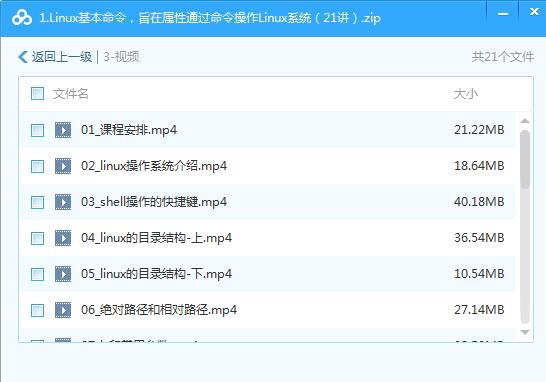Click video icon for 03_shell操作的快捷键.mp4
546x382 pixels.
[63, 202]
